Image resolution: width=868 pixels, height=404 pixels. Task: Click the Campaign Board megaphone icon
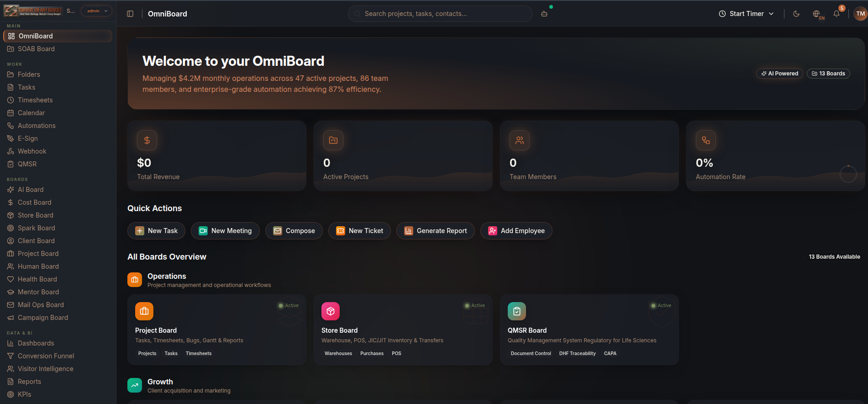coord(11,318)
